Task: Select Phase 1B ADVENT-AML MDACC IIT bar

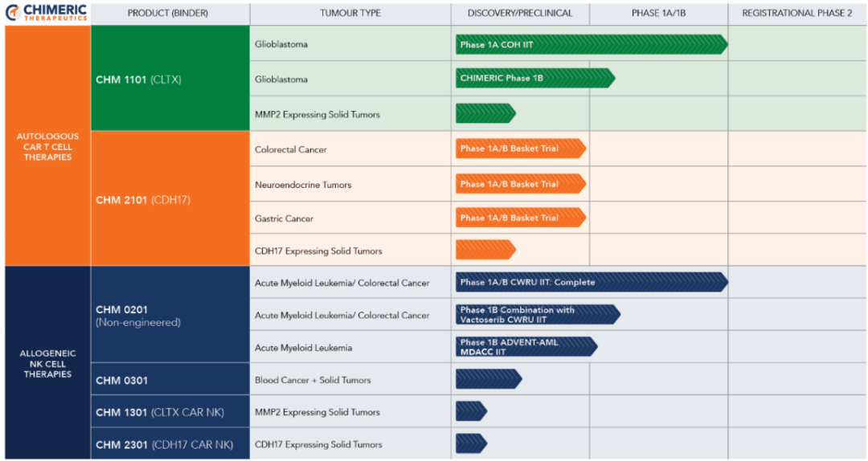Action: coord(526,347)
